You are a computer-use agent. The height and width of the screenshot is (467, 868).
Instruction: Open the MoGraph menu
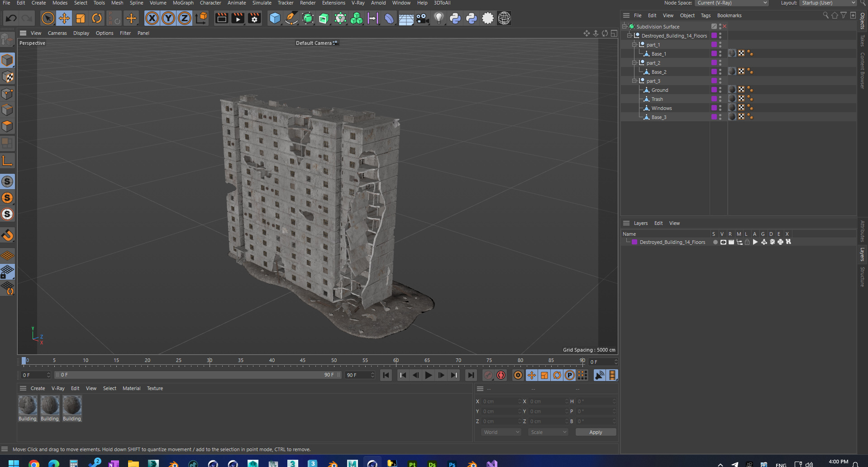(183, 3)
